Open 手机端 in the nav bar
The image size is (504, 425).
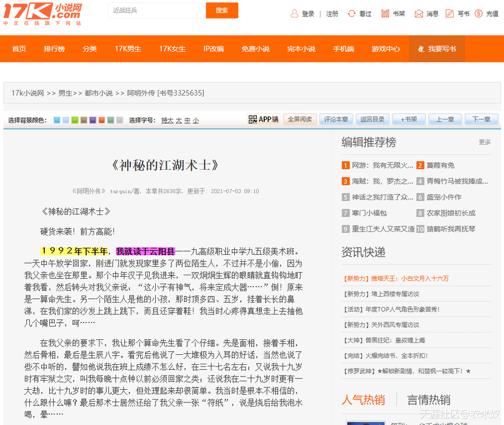344,49
